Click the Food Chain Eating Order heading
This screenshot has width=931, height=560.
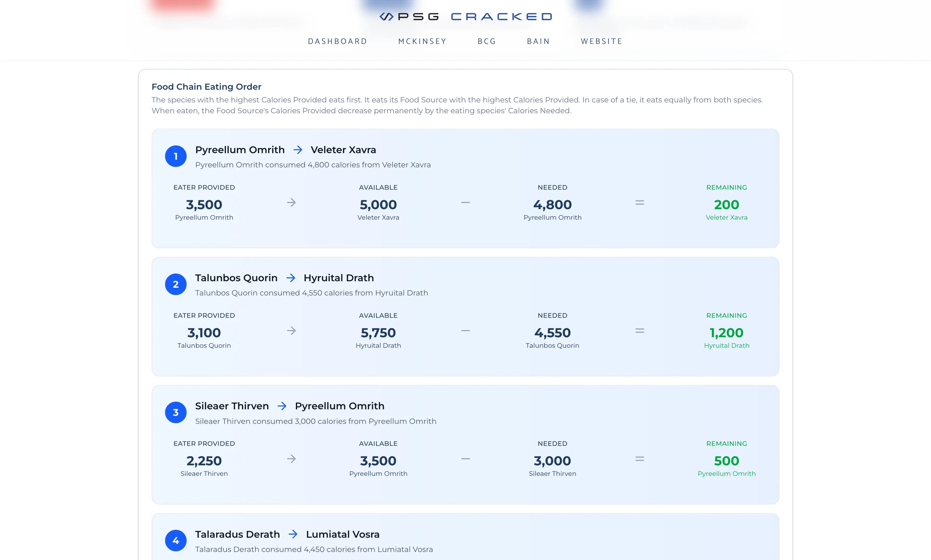pyautogui.click(x=206, y=87)
